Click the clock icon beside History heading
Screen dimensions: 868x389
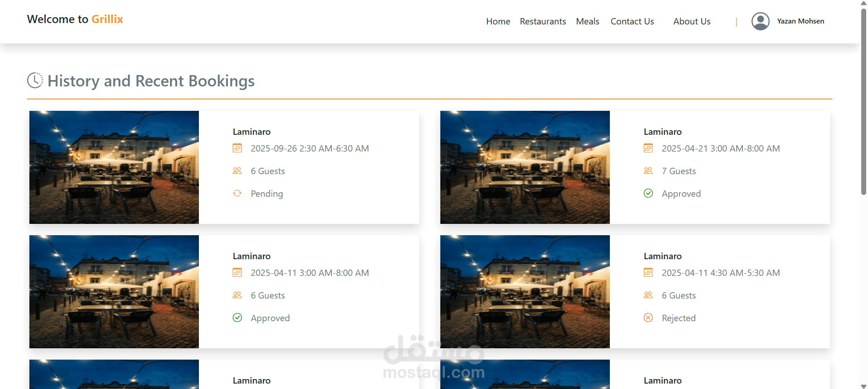point(35,81)
